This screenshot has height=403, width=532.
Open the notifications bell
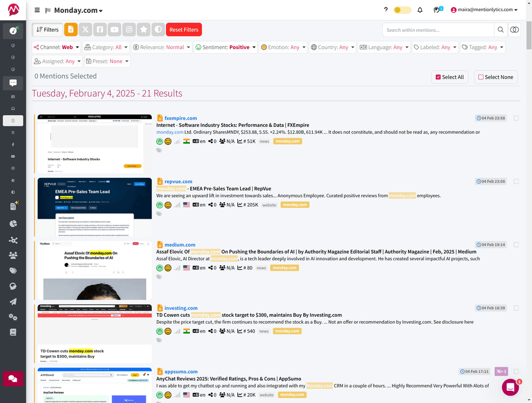pyautogui.click(x=420, y=10)
